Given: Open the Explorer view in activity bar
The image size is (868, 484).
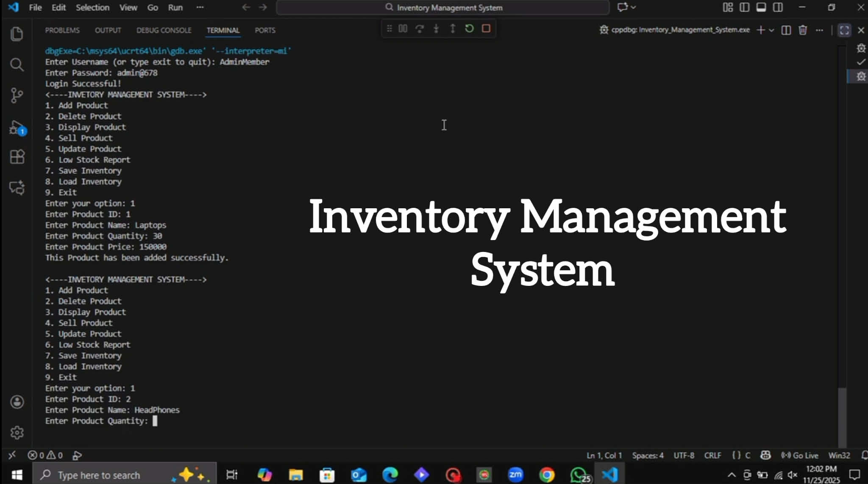Looking at the screenshot, I should (17, 34).
